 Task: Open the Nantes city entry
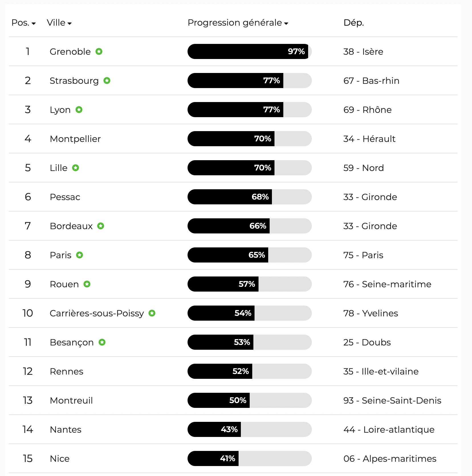pyautogui.click(x=66, y=430)
